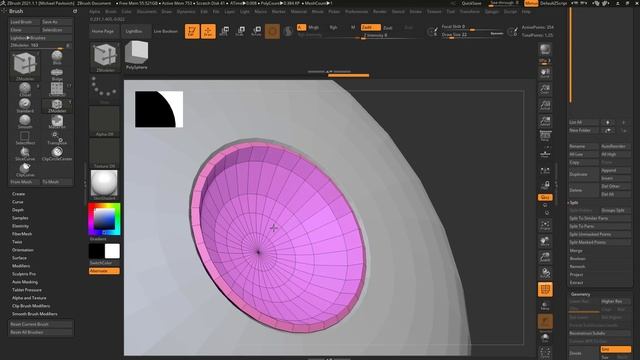The height and width of the screenshot is (360, 640).
Task: Activate the Scale gizmo mode icon
Action: coord(240,31)
